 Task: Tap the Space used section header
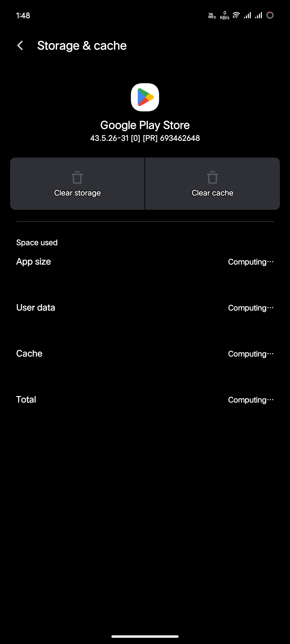tap(37, 242)
